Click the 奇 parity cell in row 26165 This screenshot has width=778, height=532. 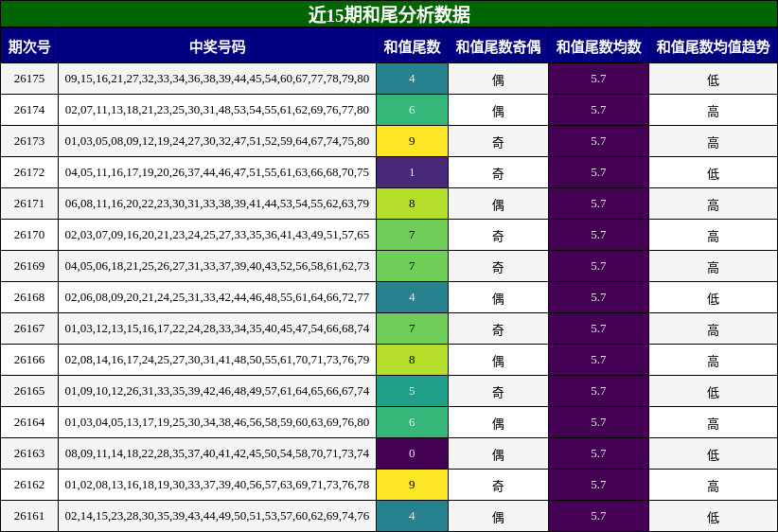498,392
